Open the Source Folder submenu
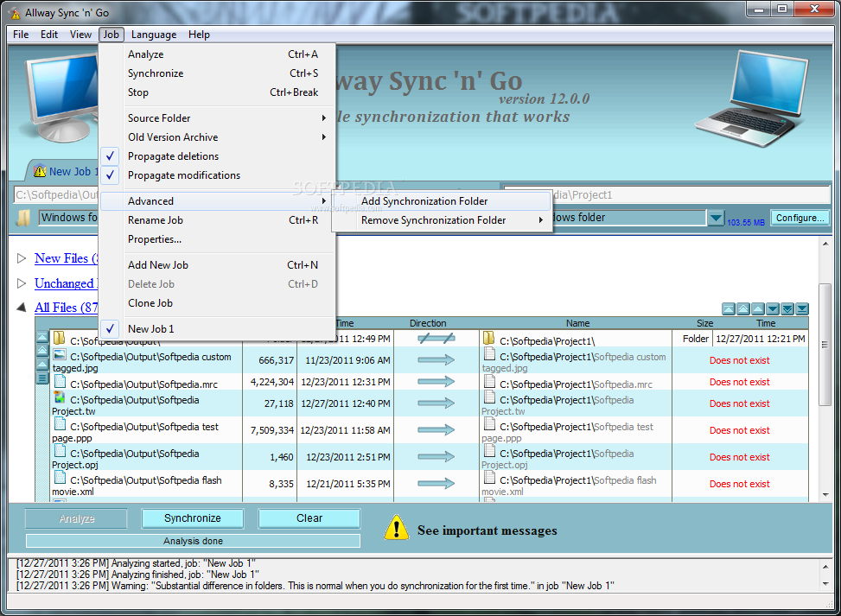 pos(217,118)
